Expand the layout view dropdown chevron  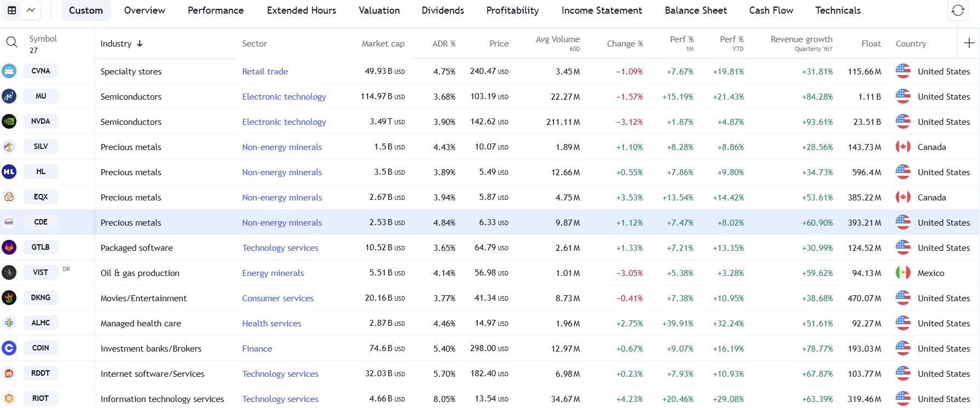pyautogui.click(x=31, y=10)
